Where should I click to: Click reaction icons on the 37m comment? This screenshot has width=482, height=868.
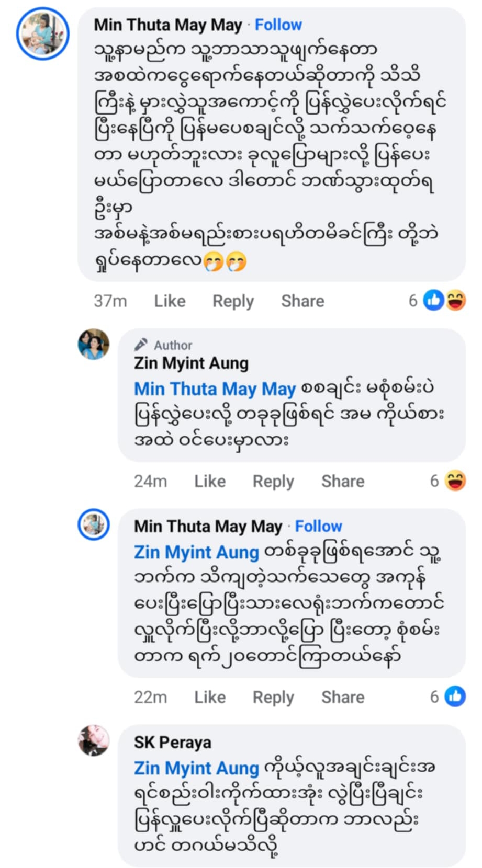[444, 301]
